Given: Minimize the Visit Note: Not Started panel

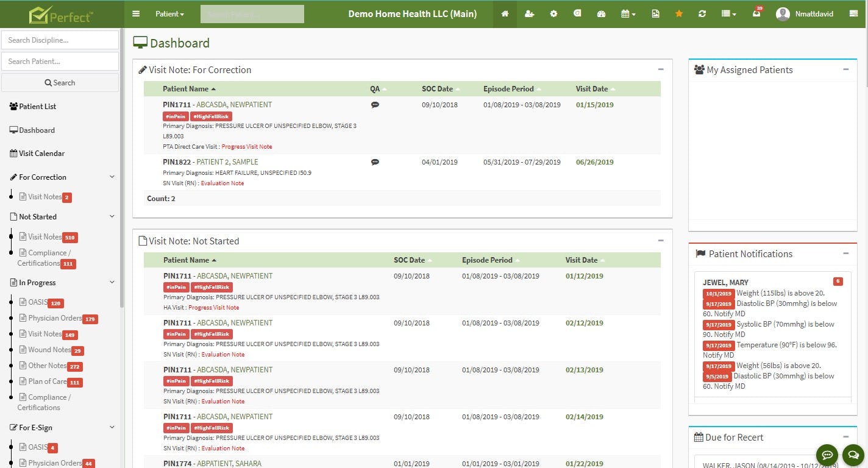Looking at the screenshot, I should tap(661, 241).
